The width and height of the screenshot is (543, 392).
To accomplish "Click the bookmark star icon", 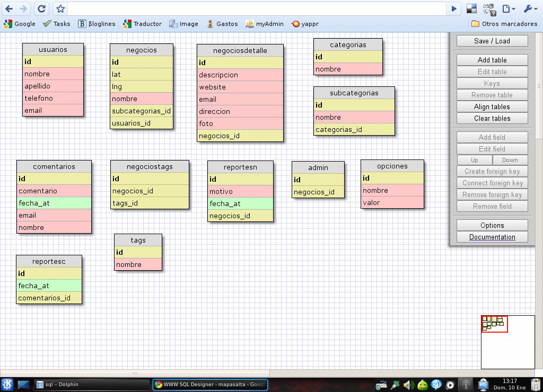I will (x=60, y=8).
